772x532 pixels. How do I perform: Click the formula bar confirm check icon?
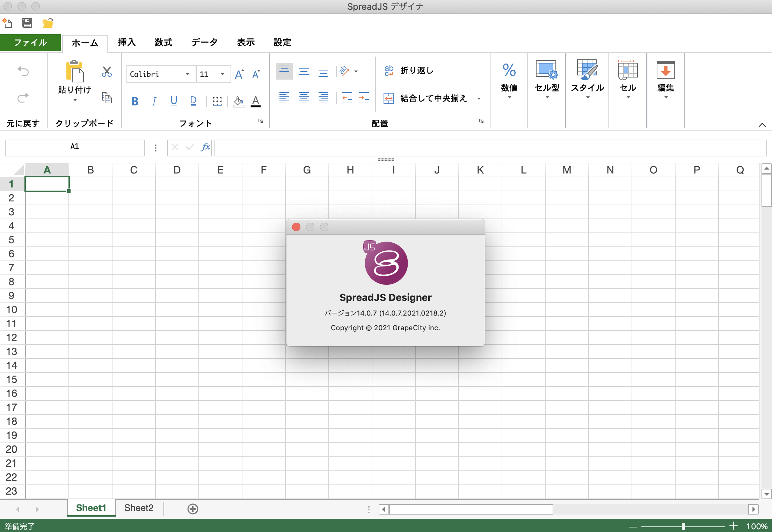click(x=190, y=147)
